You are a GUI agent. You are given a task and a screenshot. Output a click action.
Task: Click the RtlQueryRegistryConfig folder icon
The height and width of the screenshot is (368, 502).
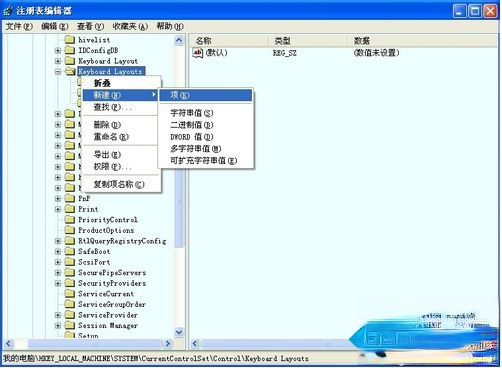[x=70, y=241]
